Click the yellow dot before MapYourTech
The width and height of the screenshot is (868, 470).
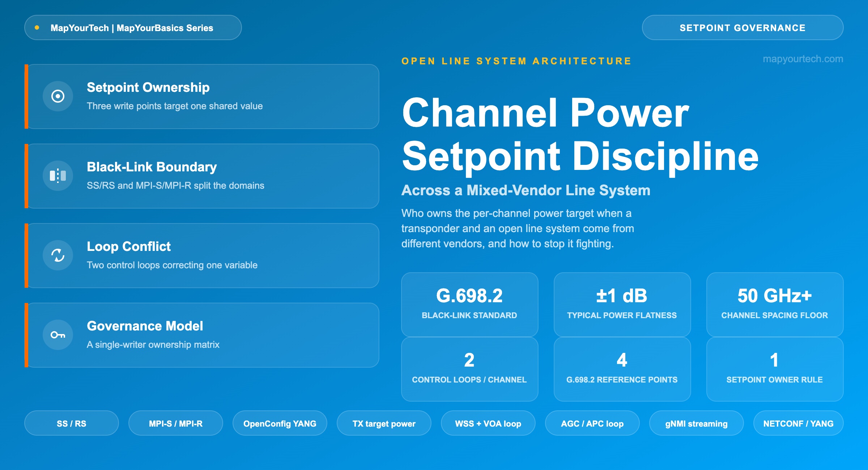click(37, 27)
